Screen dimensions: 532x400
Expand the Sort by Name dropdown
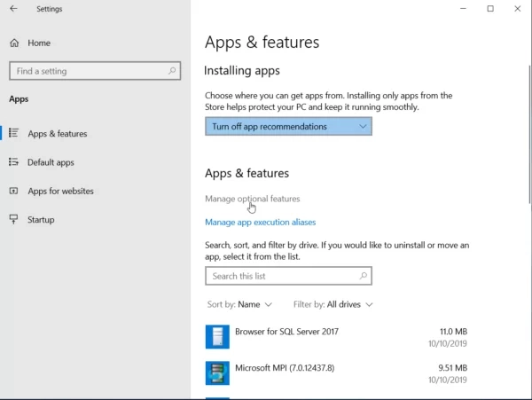pyautogui.click(x=239, y=304)
